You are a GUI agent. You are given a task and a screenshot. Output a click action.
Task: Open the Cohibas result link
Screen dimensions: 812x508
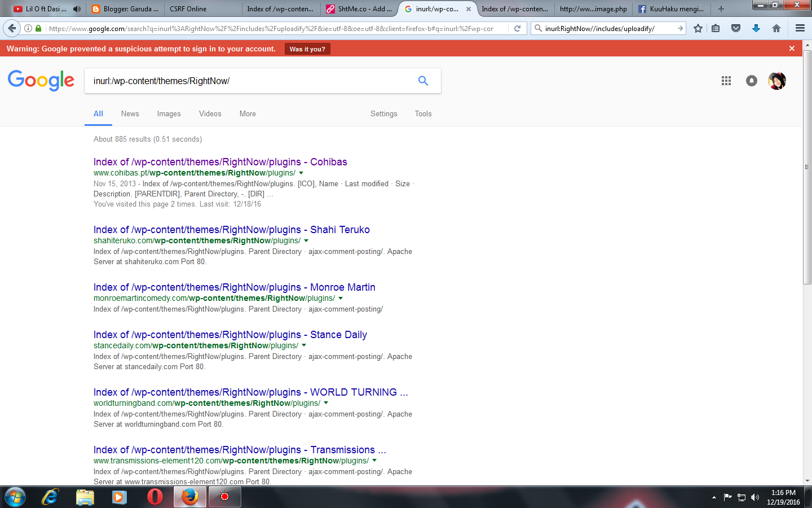220,162
